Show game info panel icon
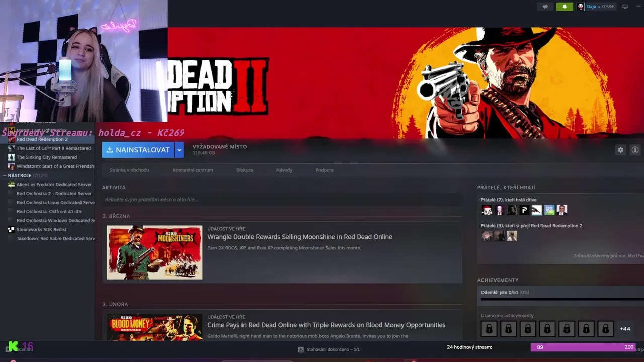This screenshot has width=644, height=362. point(635,150)
